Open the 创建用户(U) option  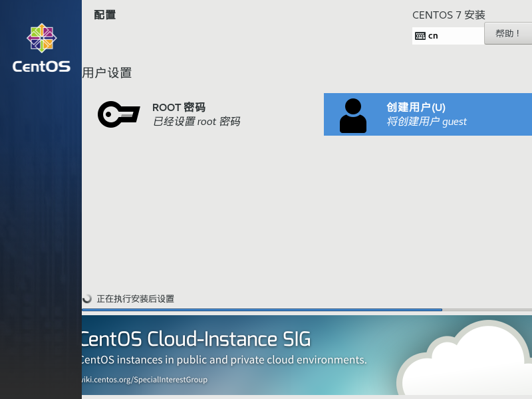point(416,108)
